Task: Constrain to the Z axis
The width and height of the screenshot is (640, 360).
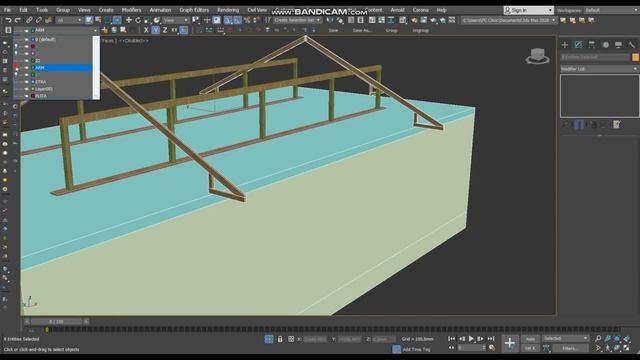Action: click(x=165, y=30)
